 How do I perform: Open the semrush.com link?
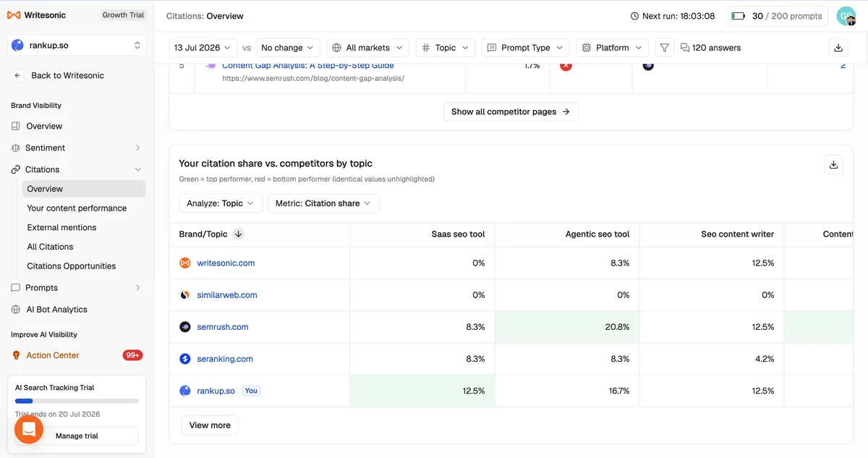[x=223, y=327]
